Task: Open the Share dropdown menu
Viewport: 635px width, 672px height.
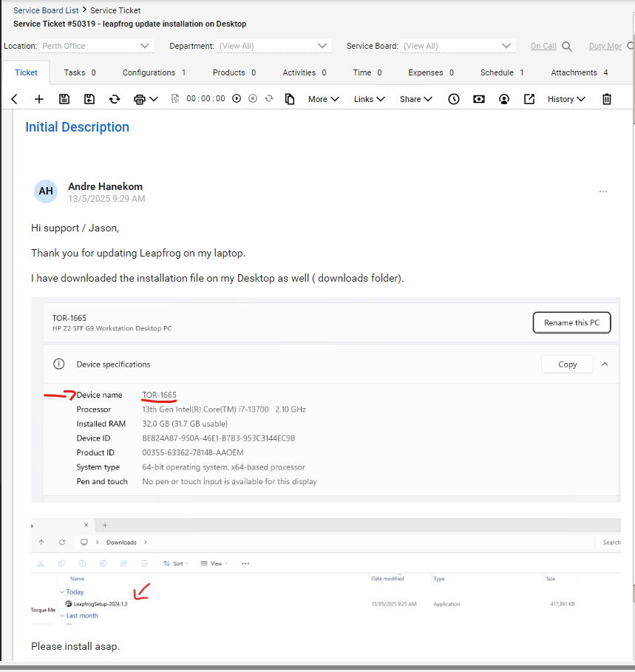Action: (415, 99)
